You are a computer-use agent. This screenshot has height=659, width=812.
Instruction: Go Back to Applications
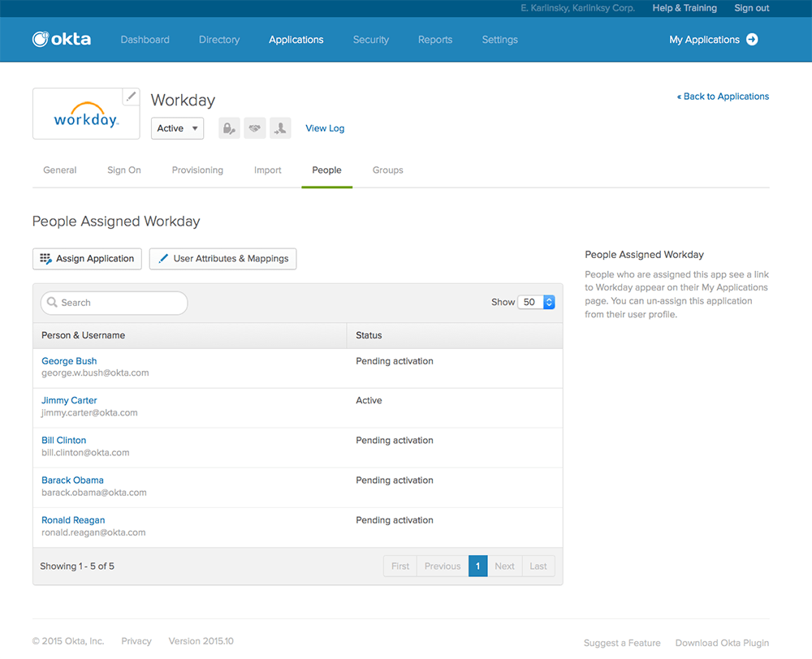coord(723,97)
